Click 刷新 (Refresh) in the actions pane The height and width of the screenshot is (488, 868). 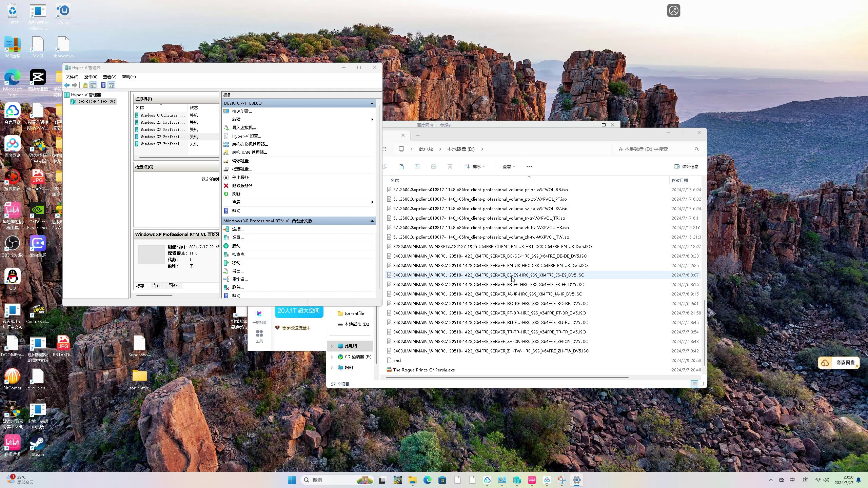(x=236, y=194)
